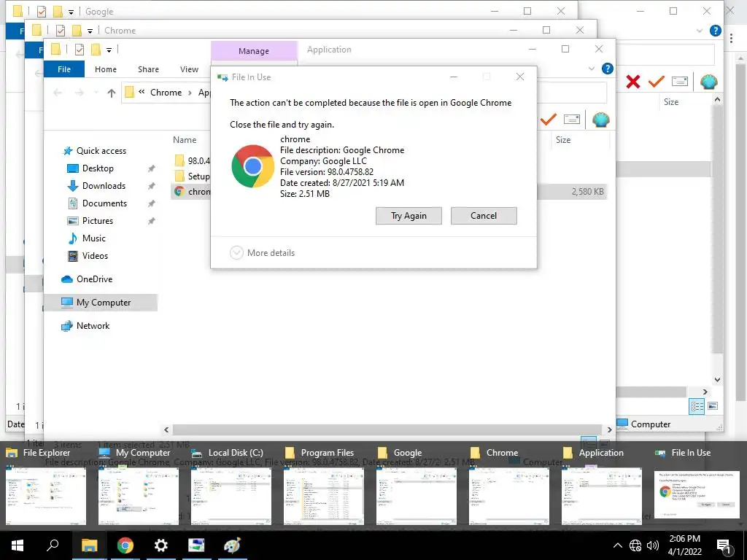Open Network in navigation pane
This screenshot has height=560, width=747.
(x=93, y=326)
